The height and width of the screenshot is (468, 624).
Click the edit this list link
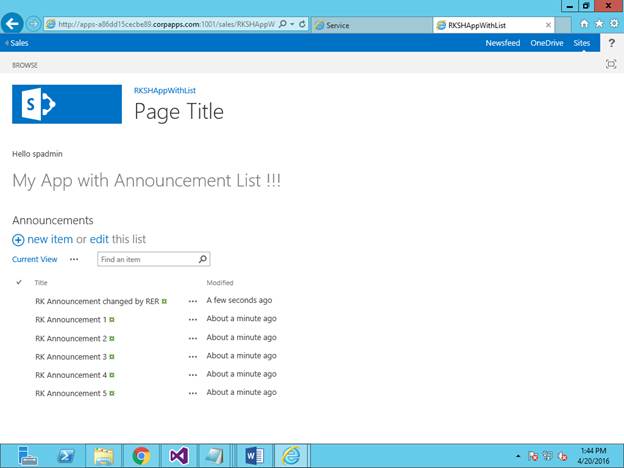click(99, 239)
